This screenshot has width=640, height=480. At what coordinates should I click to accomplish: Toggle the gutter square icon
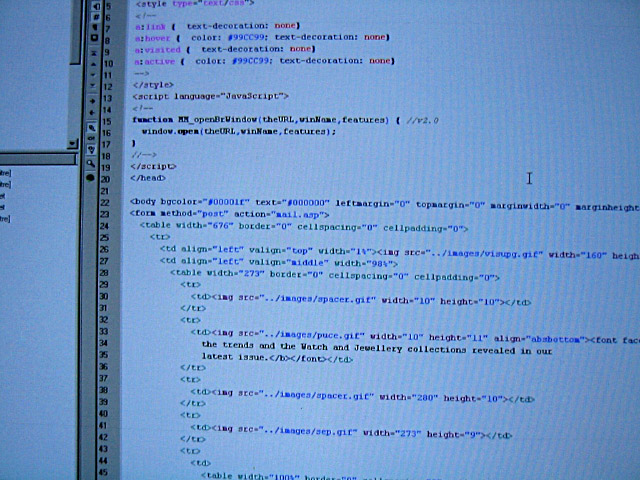[x=95, y=38]
